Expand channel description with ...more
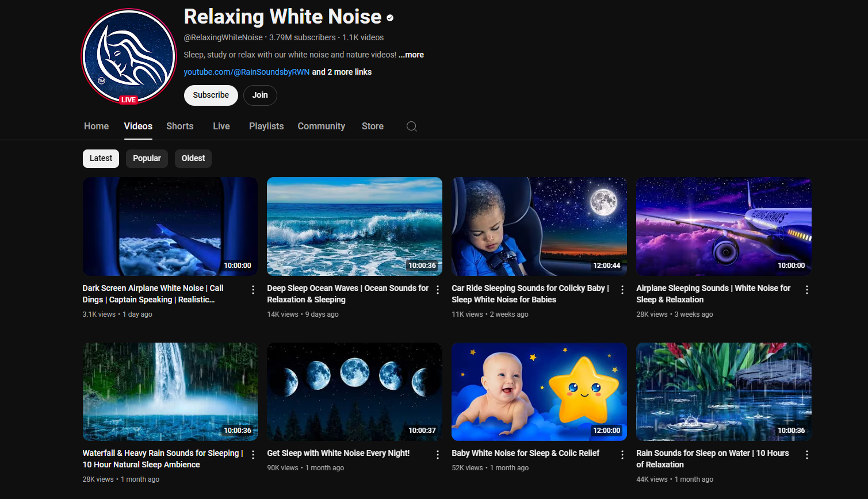The image size is (868, 499). point(411,55)
